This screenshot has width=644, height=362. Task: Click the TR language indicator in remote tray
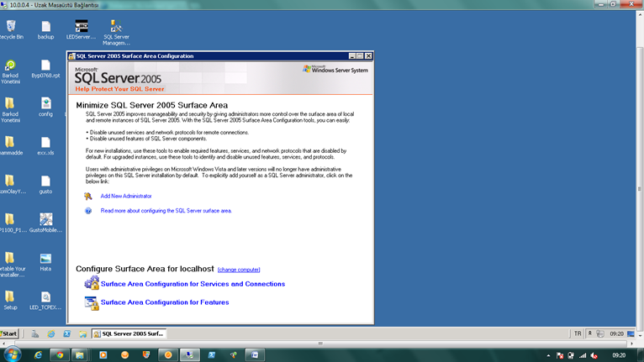coord(578,333)
